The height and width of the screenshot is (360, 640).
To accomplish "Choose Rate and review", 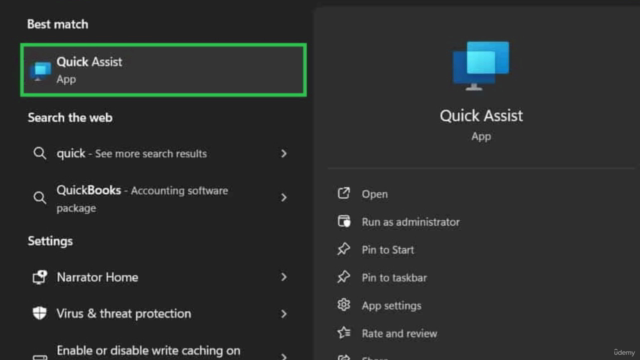I will pos(399,334).
